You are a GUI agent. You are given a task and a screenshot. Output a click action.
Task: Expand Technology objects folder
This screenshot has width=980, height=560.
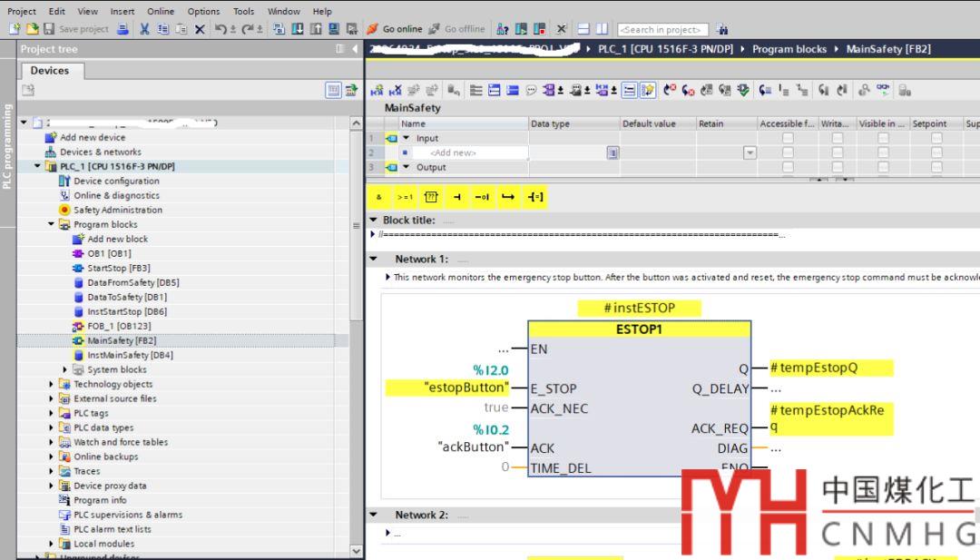52,384
